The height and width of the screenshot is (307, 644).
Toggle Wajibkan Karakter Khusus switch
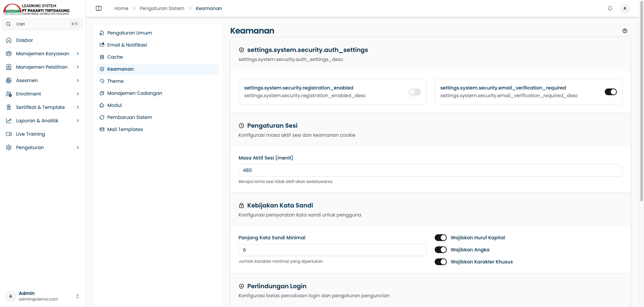pyautogui.click(x=441, y=262)
